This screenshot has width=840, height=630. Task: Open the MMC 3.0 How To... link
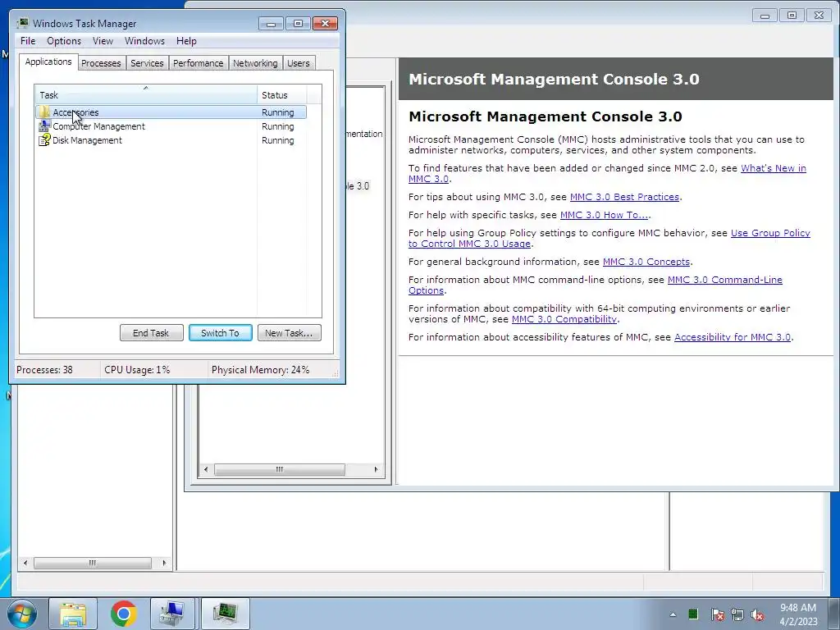point(605,216)
